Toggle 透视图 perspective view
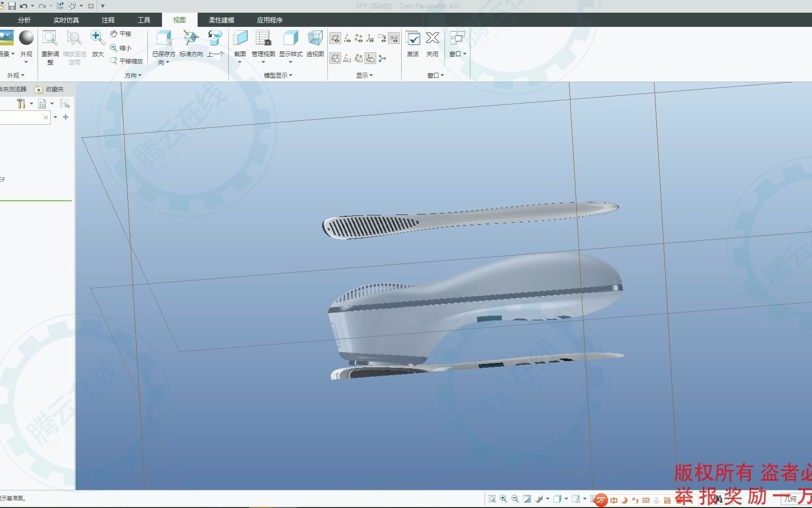The height and width of the screenshot is (508, 812). (x=315, y=43)
